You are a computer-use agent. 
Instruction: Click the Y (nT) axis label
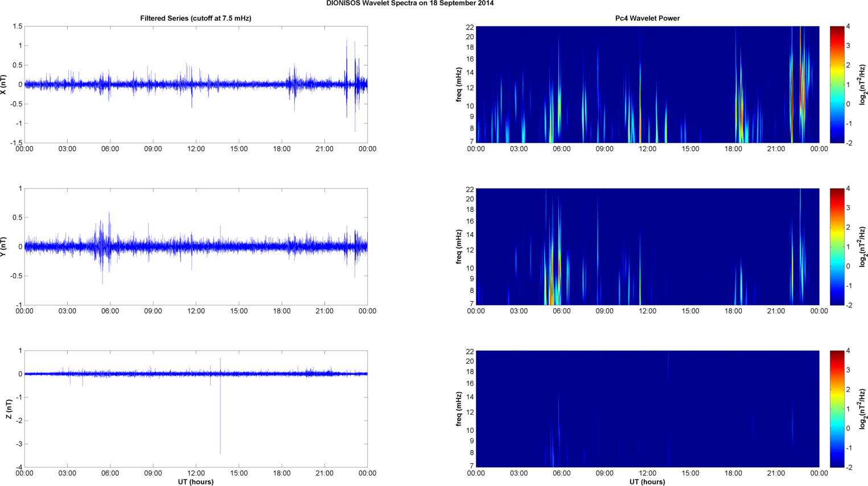click(5, 246)
